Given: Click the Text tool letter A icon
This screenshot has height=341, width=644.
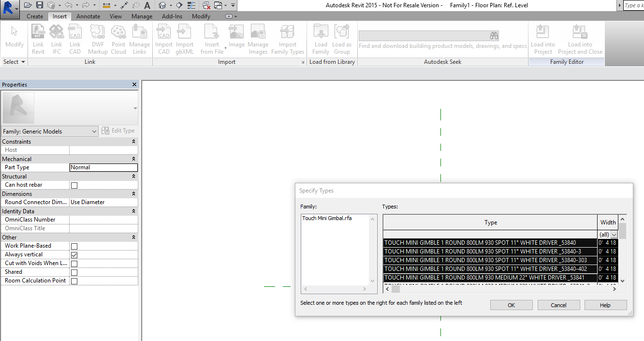Looking at the screenshot, I should (x=147, y=5).
